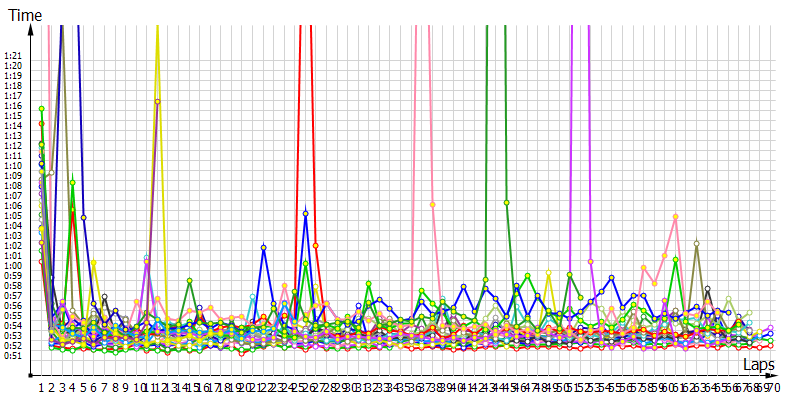Select the green peak point at lap 4 near 1:08
The height and width of the screenshot is (400, 800).
tap(73, 182)
